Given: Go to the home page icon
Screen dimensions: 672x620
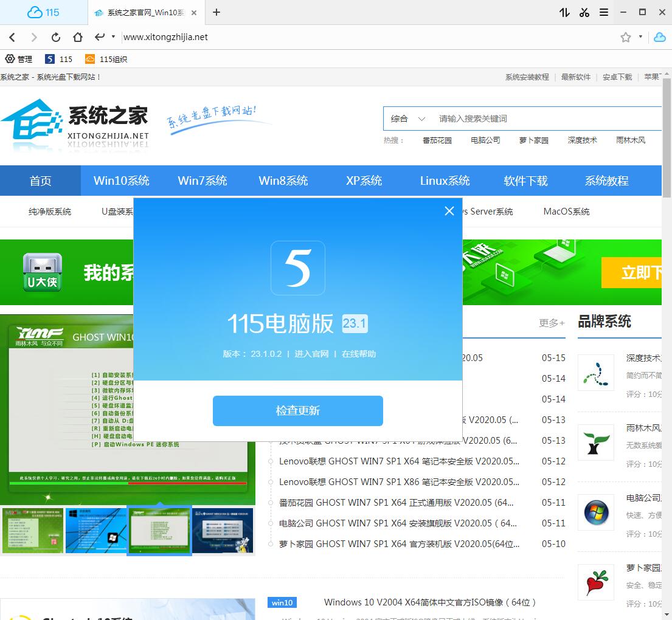Looking at the screenshot, I should [78, 37].
